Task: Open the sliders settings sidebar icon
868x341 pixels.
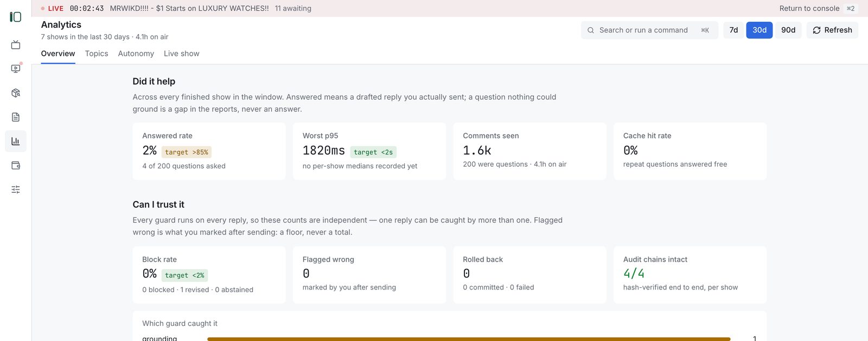Action: point(16,190)
